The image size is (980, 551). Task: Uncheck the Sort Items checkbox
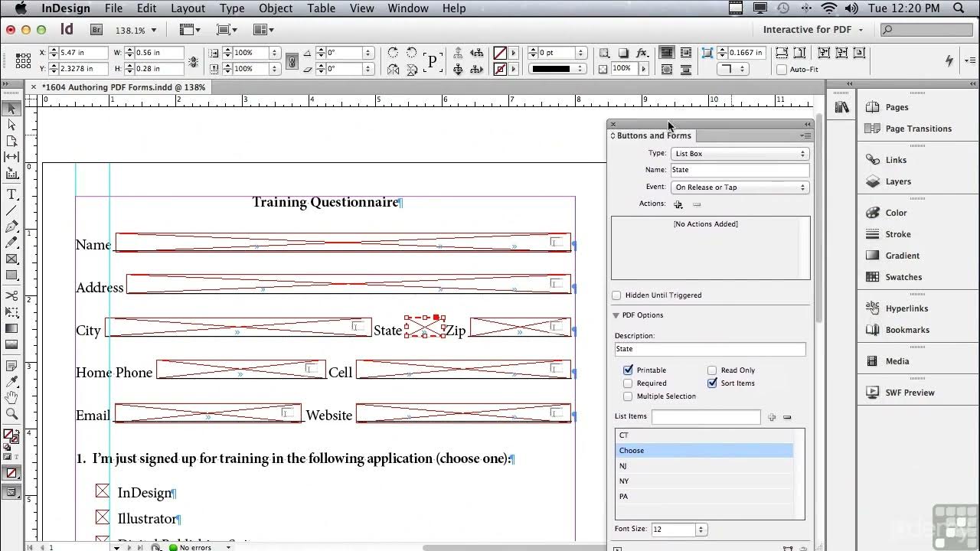[712, 383]
